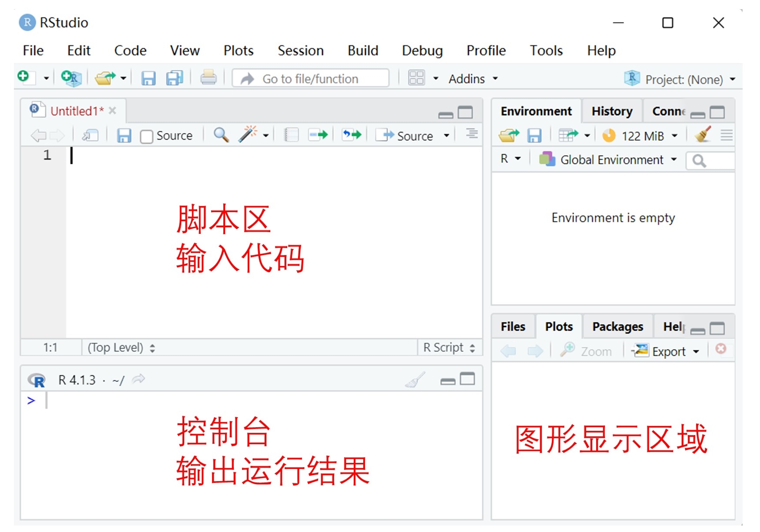Screen dimensions: 760x532
Task: Go to the next plot in the Plots pane
Action: [535, 351]
